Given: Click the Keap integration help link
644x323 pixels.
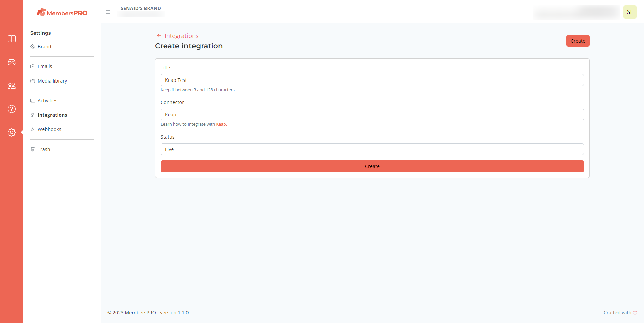Looking at the screenshot, I should [221, 124].
